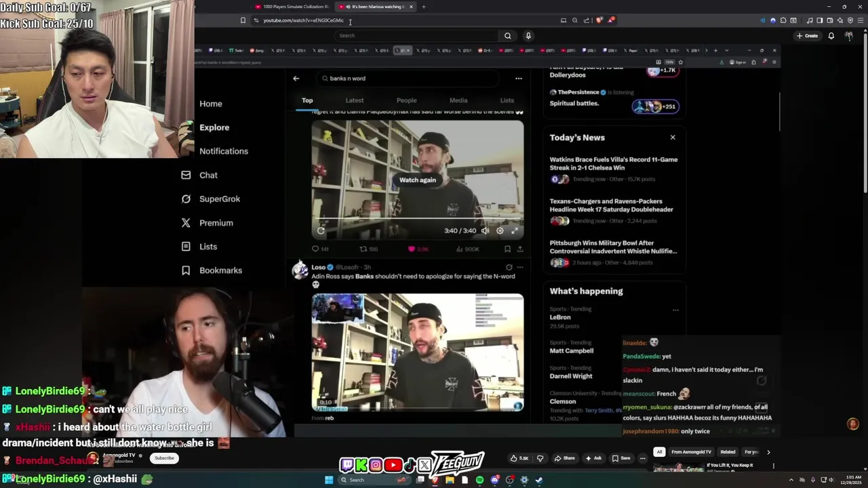Reply to the tweet with 141 comments
The width and height of the screenshot is (868, 488).
tap(320, 249)
